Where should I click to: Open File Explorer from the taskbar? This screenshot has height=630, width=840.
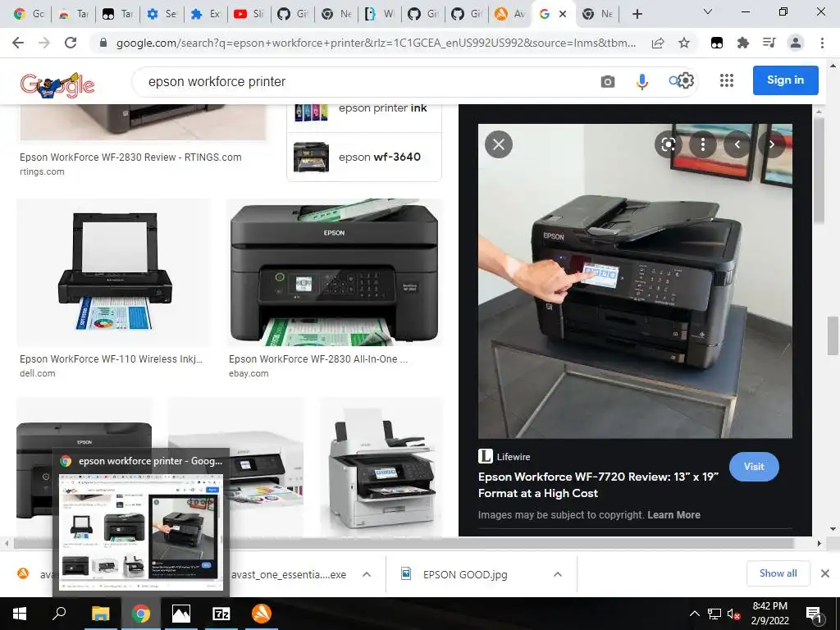click(x=100, y=614)
